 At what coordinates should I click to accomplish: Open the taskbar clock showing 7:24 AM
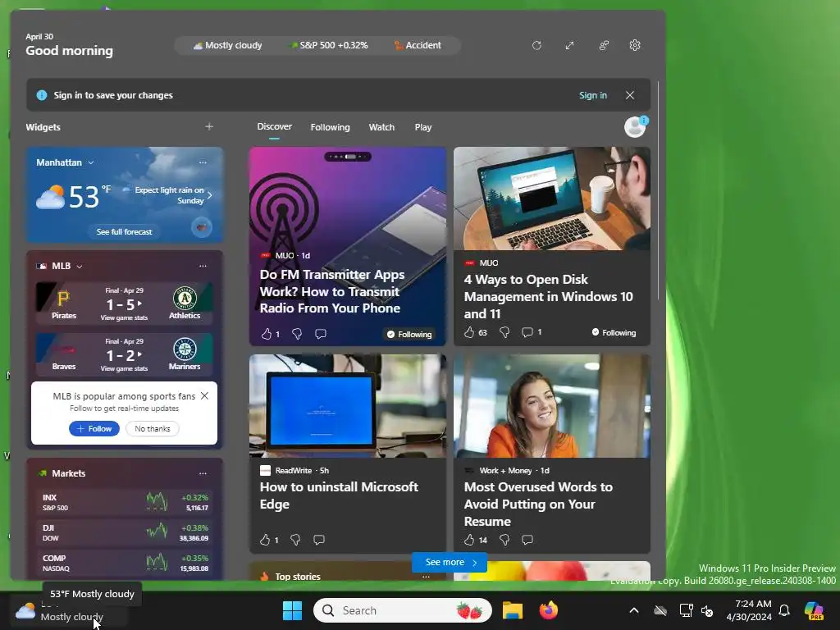point(749,610)
